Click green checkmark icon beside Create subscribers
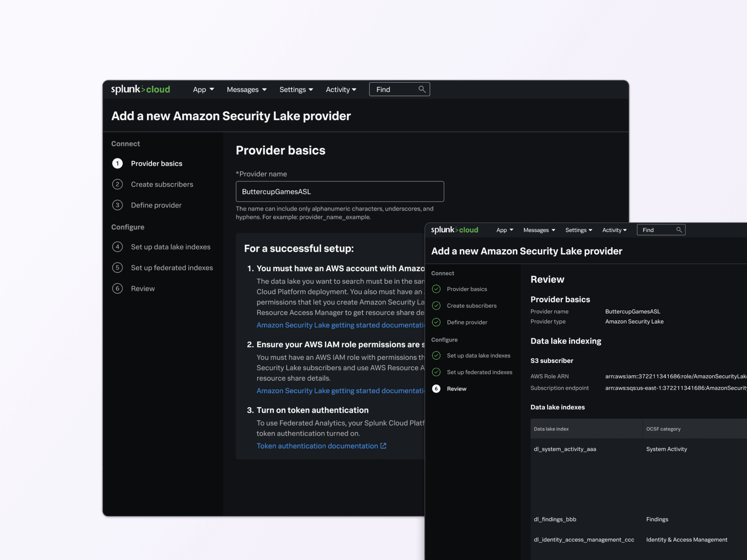The height and width of the screenshot is (560, 747). (436, 306)
